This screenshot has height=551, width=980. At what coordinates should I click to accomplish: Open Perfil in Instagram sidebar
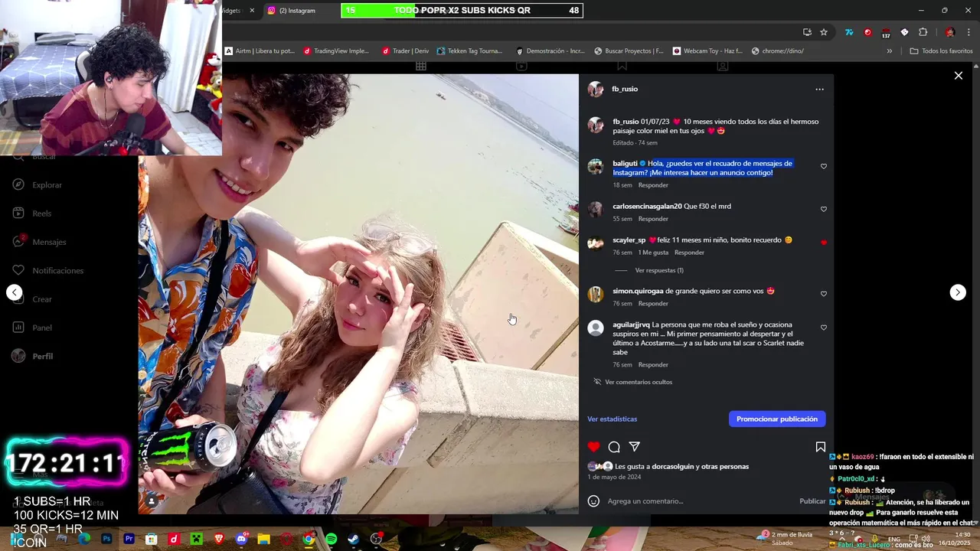(x=42, y=357)
